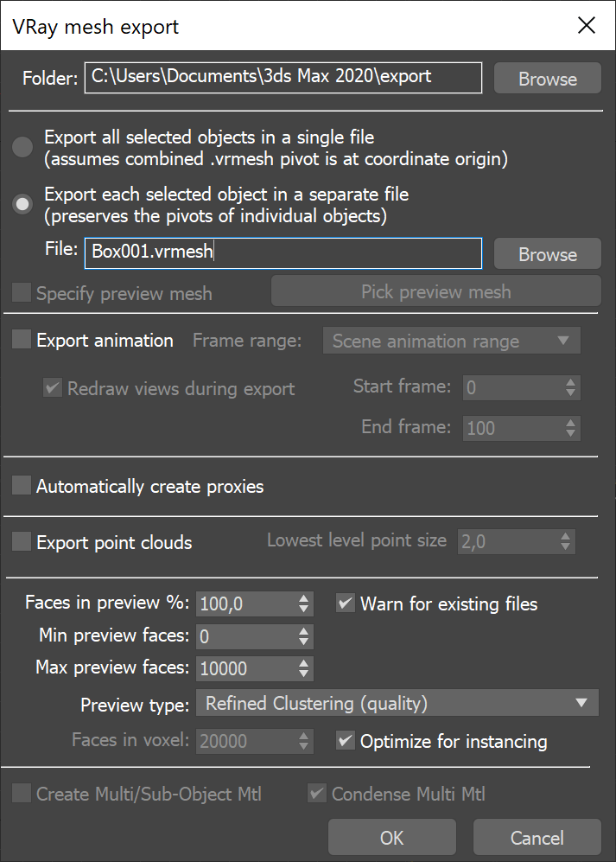Decrease Faces in preview percentage
616x862 pixels.
click(x=305, y=609)
